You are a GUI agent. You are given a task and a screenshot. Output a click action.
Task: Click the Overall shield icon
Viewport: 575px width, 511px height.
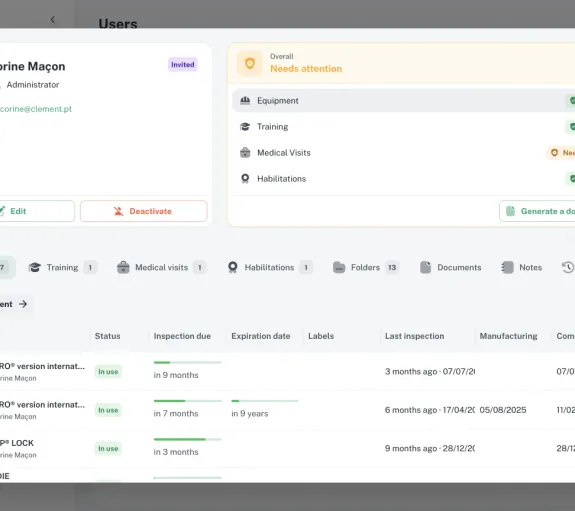[x=250, y=63]
